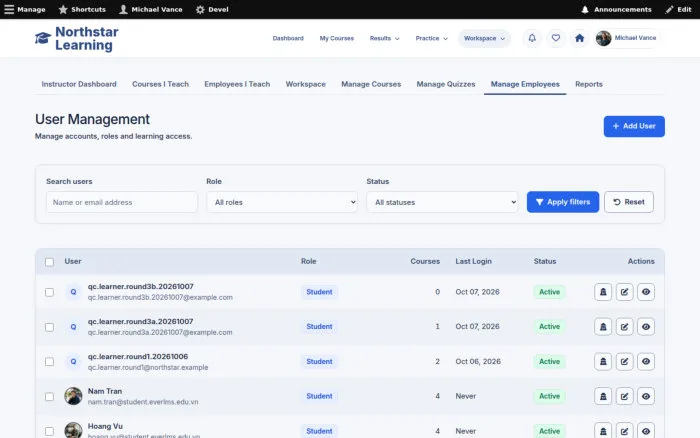
Task: Click the Reset filters button
Action: [x=629, y=202]
